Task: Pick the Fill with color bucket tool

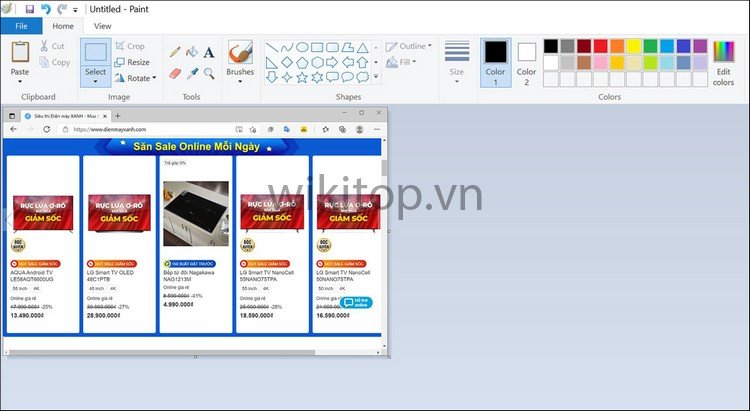Action: coord(192,52)
